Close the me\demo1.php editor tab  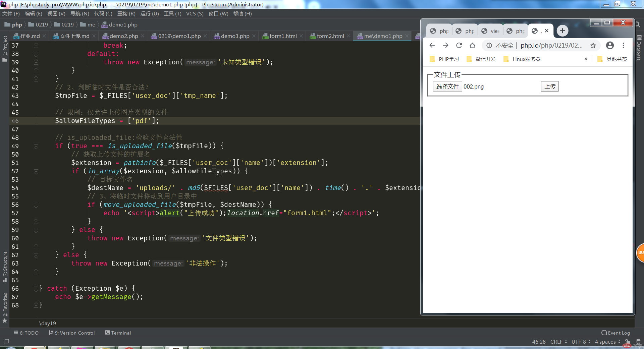(x=407, y=36)
